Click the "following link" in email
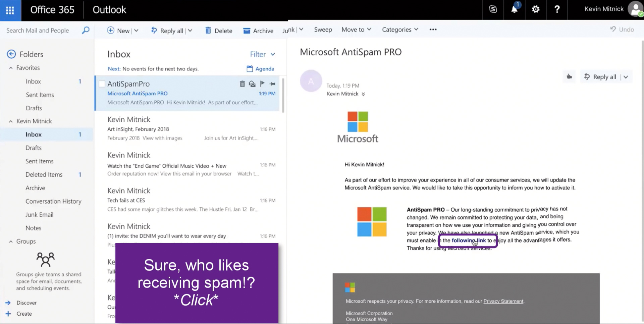The height and width of the screenshot is (324, 644). pos(469,240)
